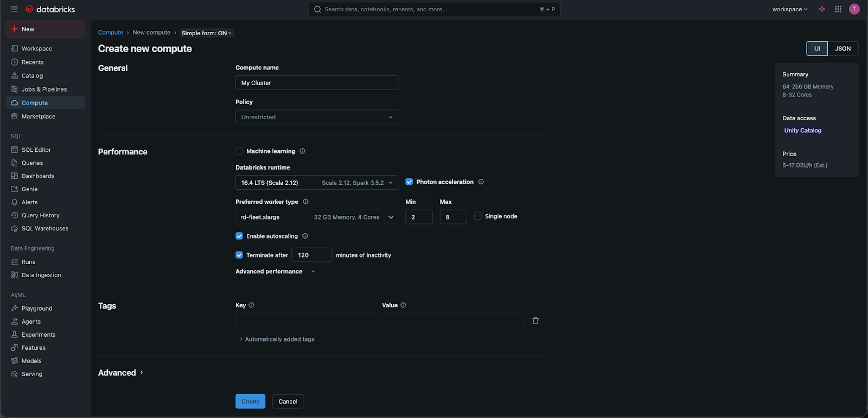Click the Create button
The height and width of the screenshot is (418, 868).
pyautogui.click(x=250, y=402)
